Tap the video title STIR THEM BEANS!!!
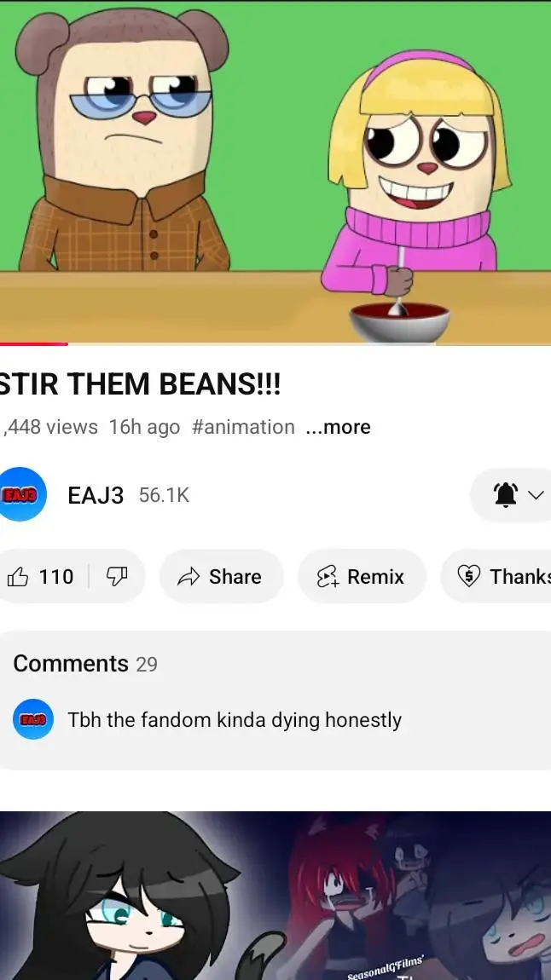The image size is (551, 980). click(x=140, y=384)
